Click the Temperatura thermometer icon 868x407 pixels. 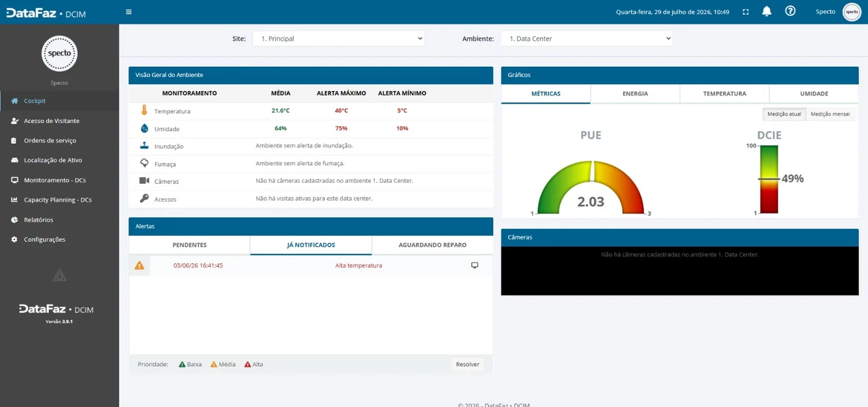click(x=144, y=110)
